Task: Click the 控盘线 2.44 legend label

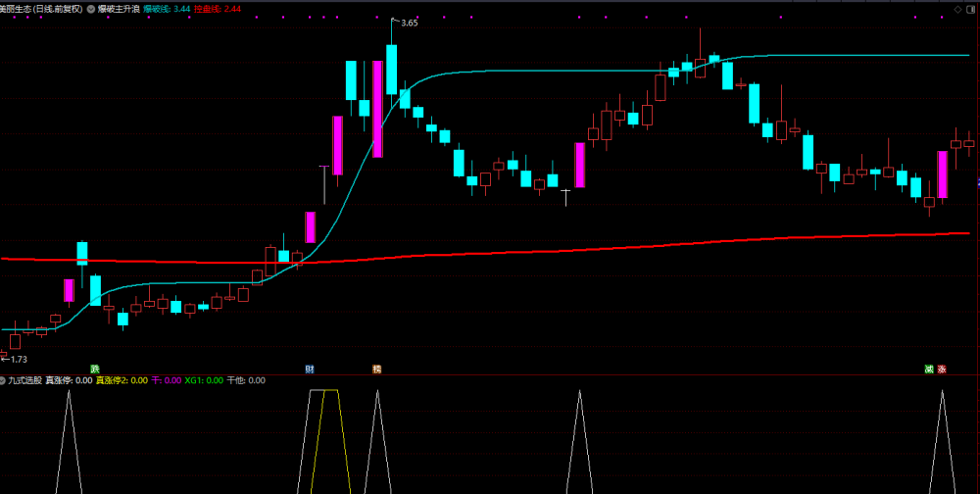Action: (218, 10)
